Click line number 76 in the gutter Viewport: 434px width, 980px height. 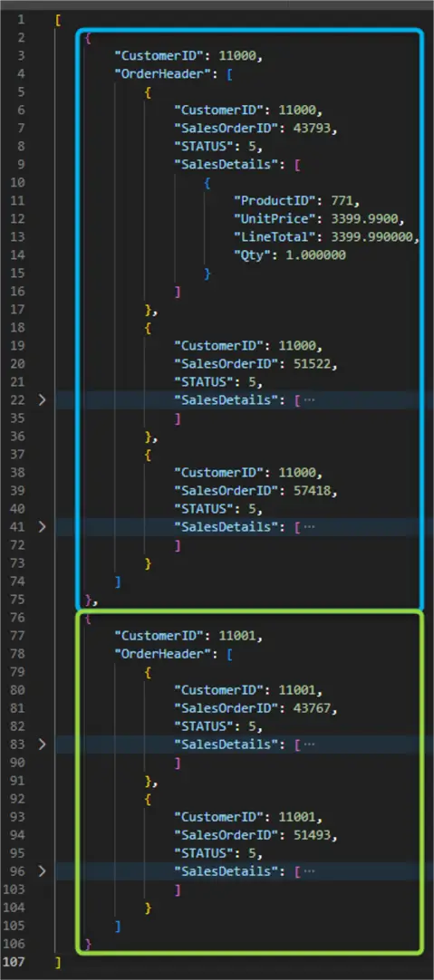click(x=19, y=618)
